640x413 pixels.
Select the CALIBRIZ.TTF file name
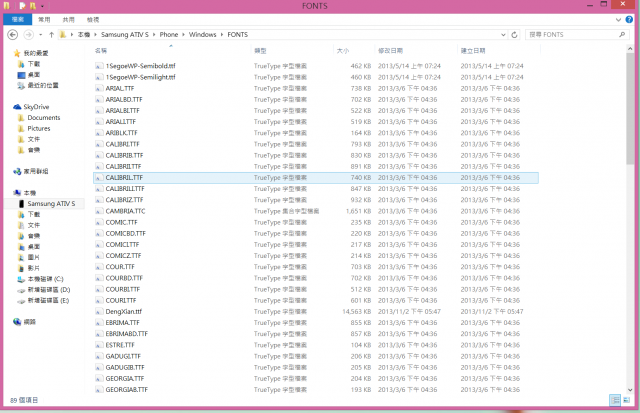[124, 200]
